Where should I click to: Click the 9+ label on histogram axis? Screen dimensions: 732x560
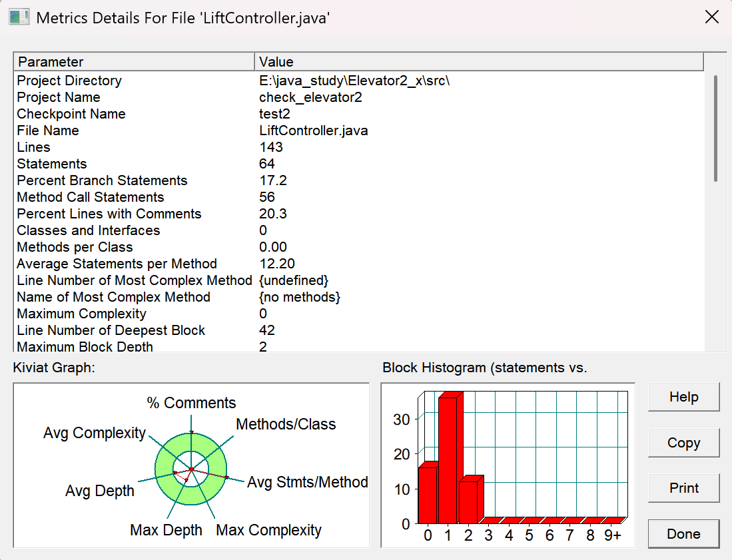[x=613, y=535]
